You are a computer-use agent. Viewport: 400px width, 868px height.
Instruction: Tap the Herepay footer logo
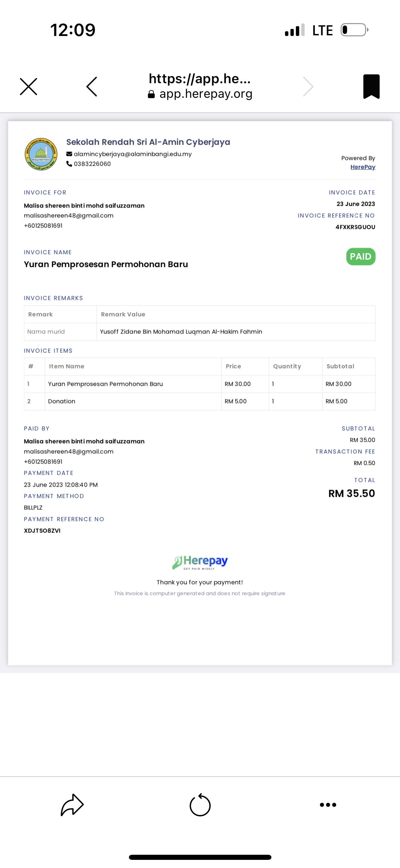click(x=200, y=562)
